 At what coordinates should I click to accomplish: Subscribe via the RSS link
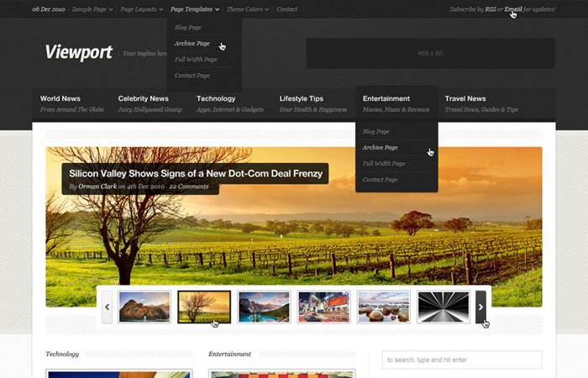point(491,9)
